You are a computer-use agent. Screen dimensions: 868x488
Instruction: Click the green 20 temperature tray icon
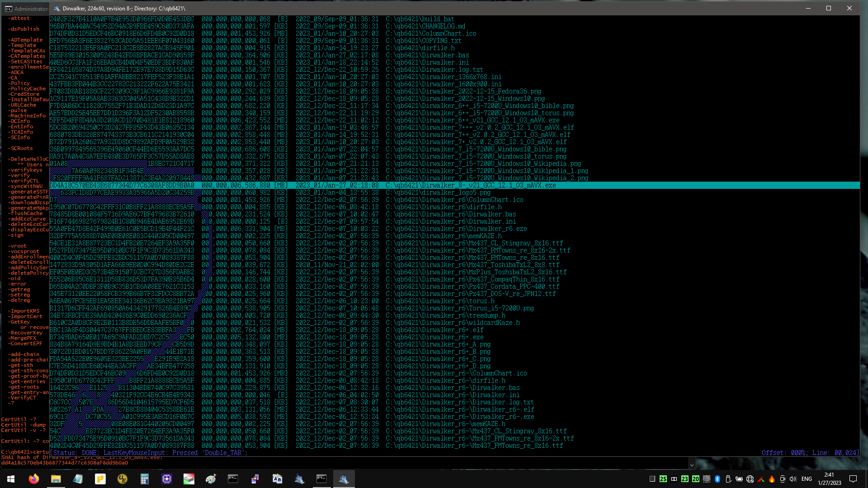tap(696, 479)
